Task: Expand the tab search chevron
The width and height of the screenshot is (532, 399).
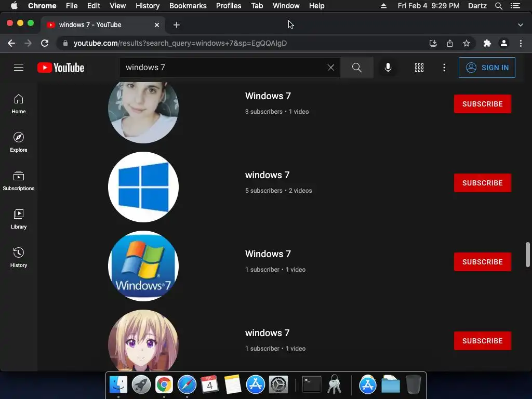Action: [521, 25]
